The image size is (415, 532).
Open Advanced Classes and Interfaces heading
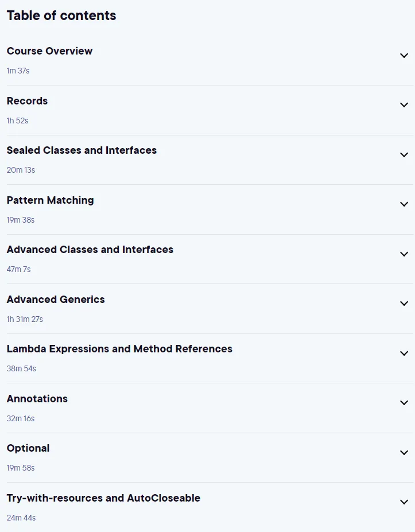click(90, 250)
